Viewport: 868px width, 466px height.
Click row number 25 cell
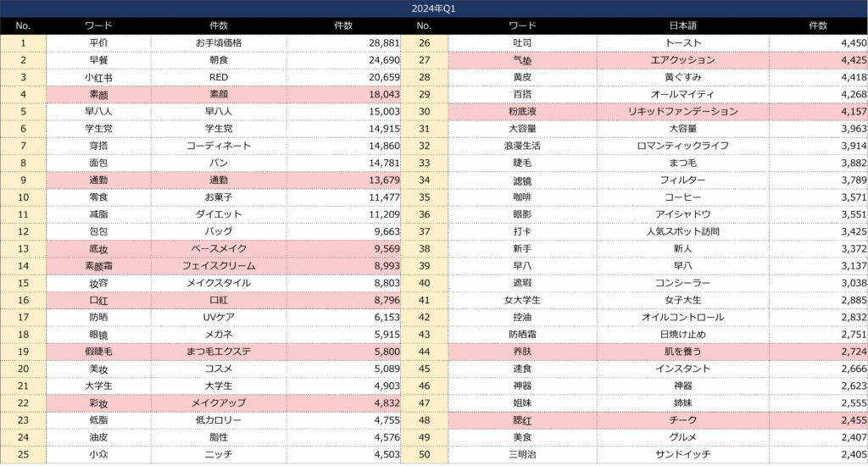coord(23,455)
